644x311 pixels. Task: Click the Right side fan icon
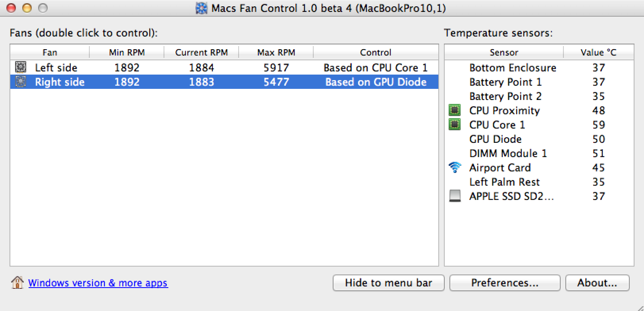coord(21,82)
